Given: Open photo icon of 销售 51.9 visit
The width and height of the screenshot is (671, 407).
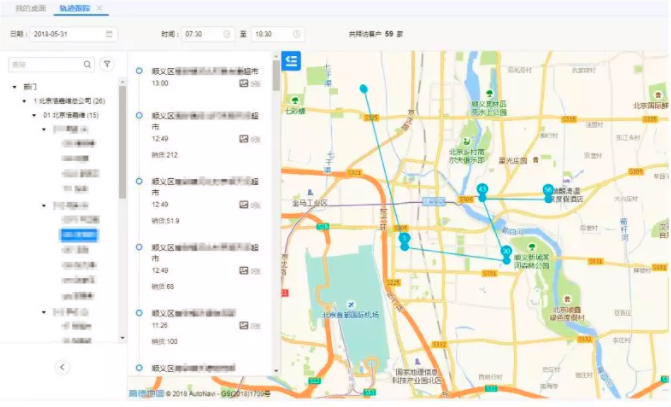Looking at the screenshot, I should pyautogui.click(x=243, y=205).
